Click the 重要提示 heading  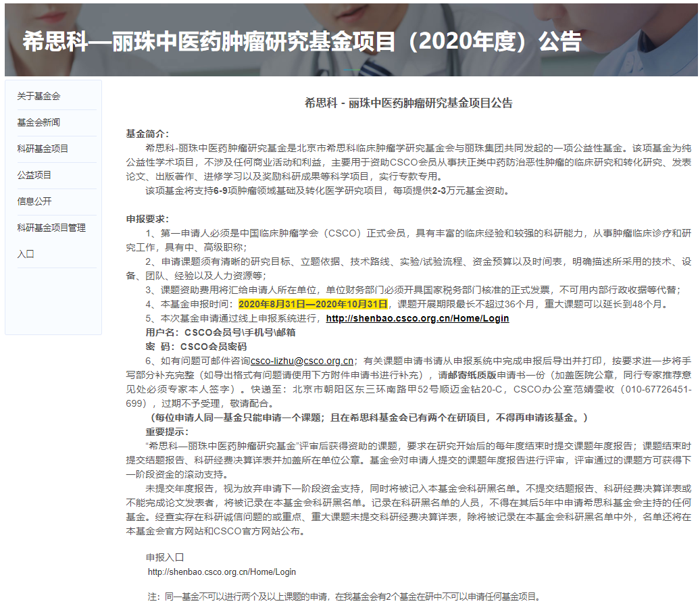[x=167, y=432]
